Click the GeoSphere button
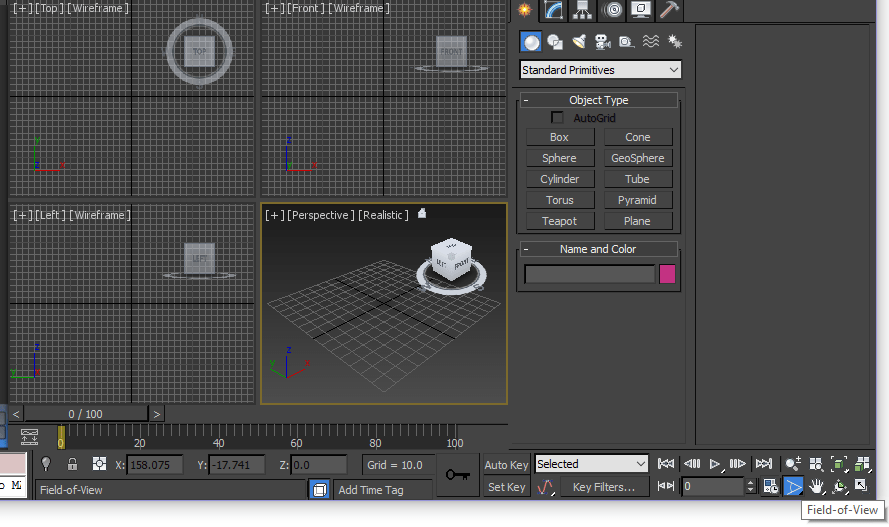Screen dimensions: 889x527 click(637, 158)
